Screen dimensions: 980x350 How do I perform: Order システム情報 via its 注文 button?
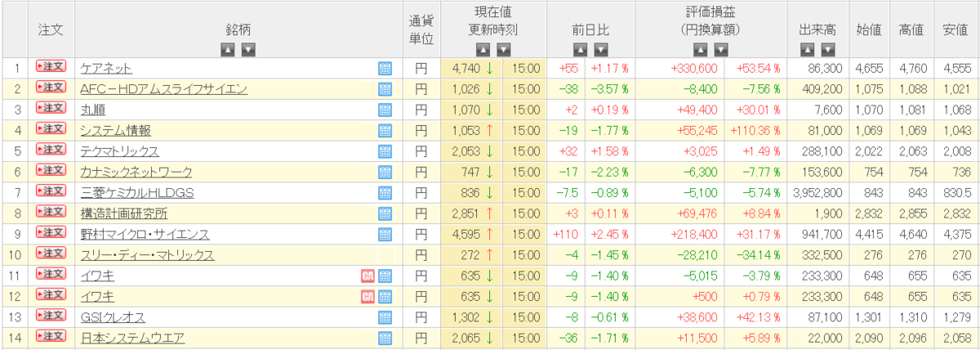[x=51, y=128]
